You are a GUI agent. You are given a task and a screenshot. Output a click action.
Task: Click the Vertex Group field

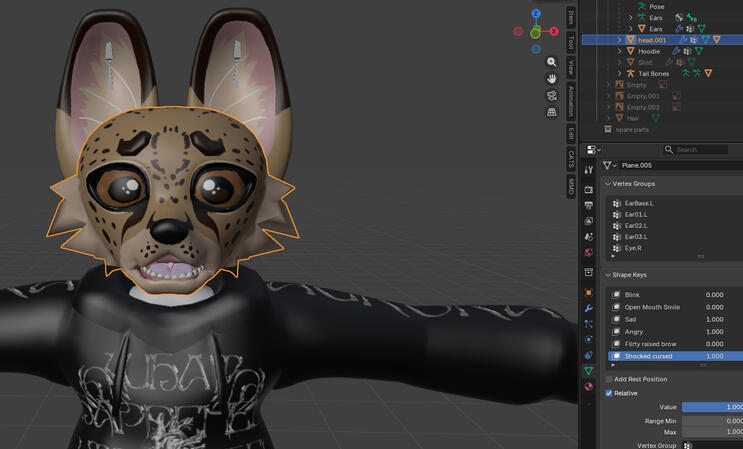point(712,445)
